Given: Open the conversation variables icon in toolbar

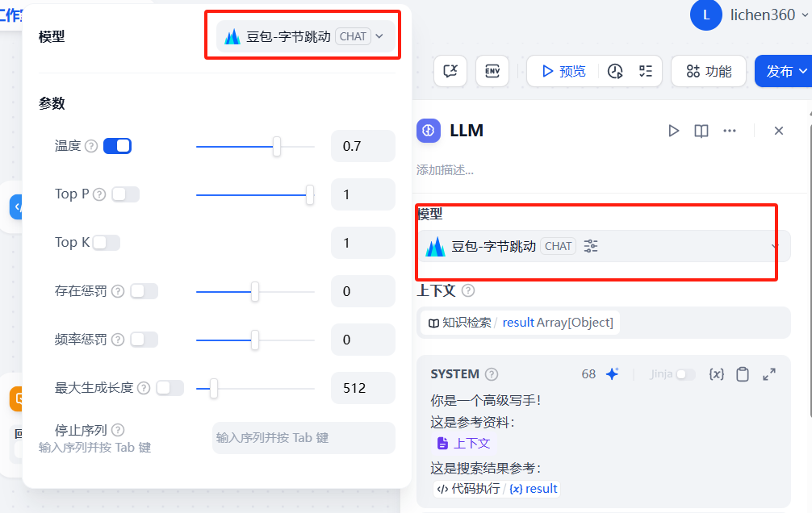Looking at the screenshot, I should coord(450,71).
